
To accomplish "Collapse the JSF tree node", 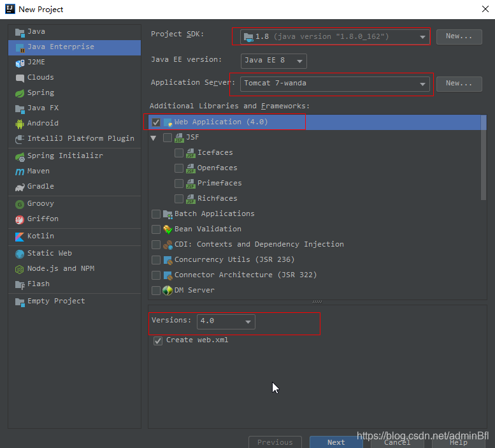I will click(154, 138).
